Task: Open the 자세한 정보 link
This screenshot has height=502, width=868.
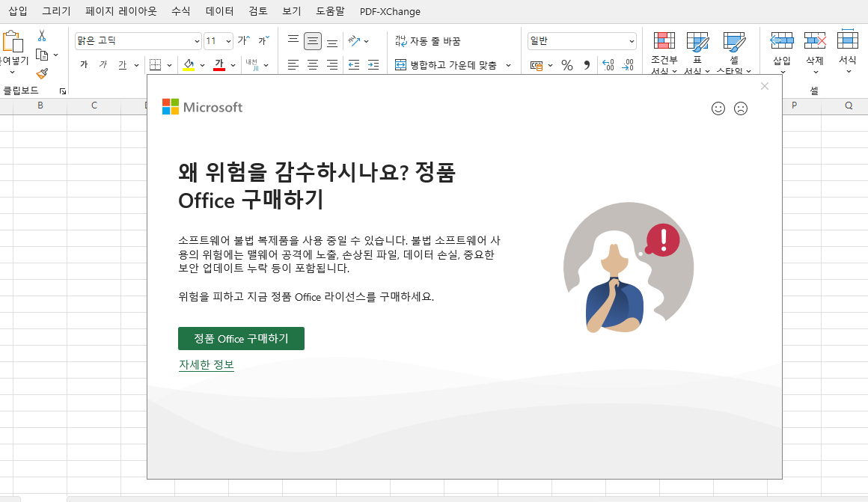Action: 207,365
